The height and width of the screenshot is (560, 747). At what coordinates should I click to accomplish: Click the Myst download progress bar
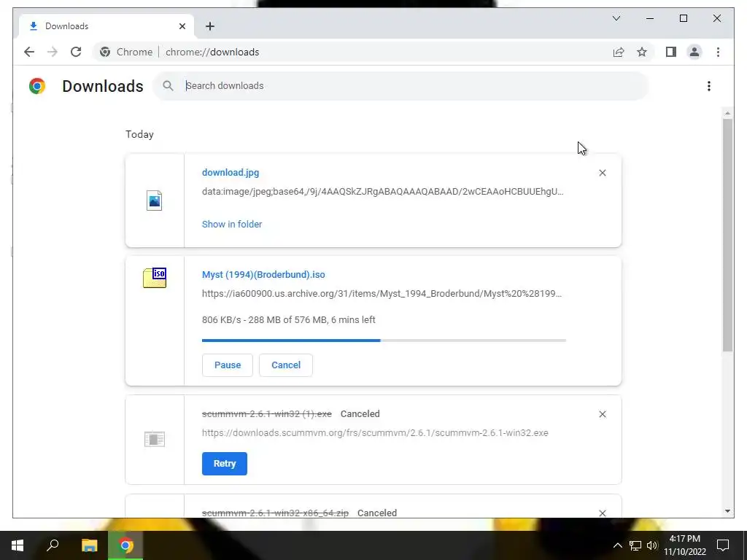(x=384, y=341)
